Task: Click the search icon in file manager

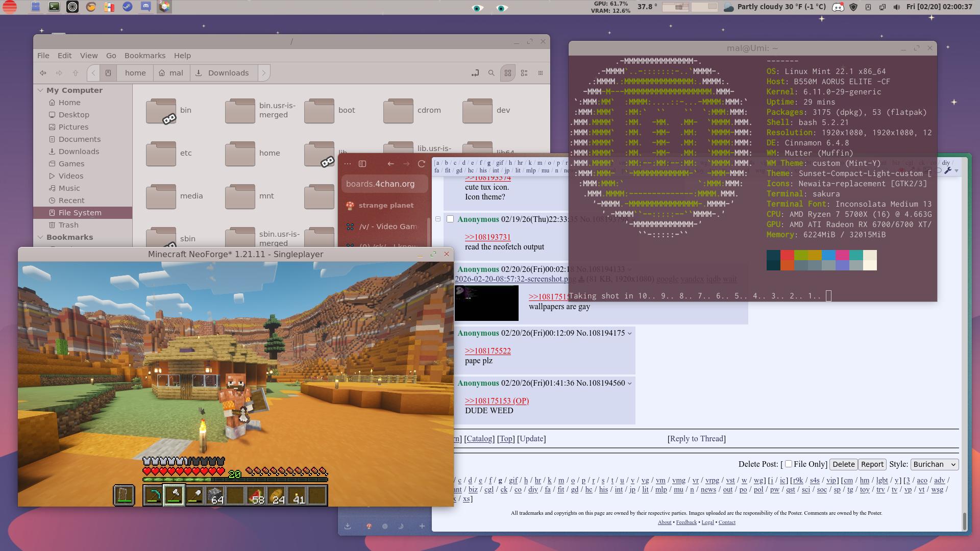Action: [x=491, y=73]
